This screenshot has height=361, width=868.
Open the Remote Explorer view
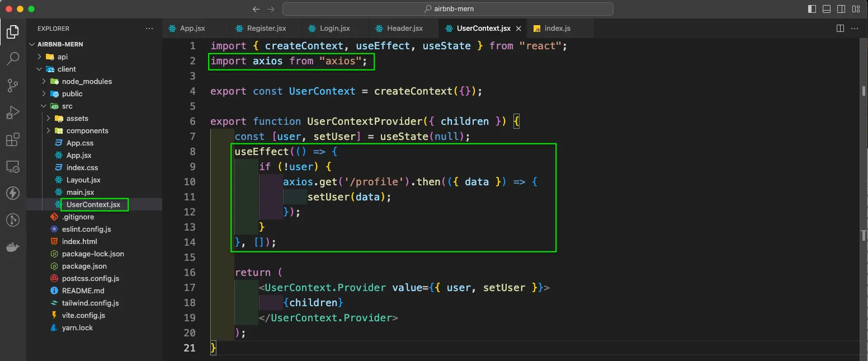[12, 166]
